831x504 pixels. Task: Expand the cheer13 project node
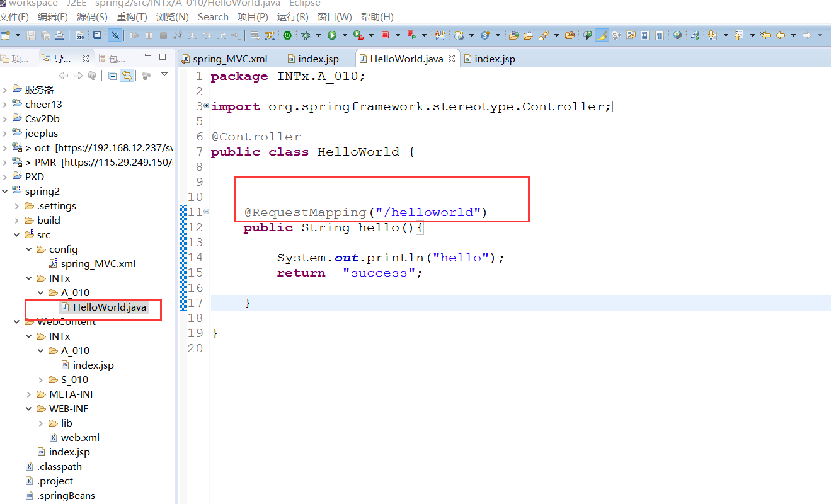(5, 104)
